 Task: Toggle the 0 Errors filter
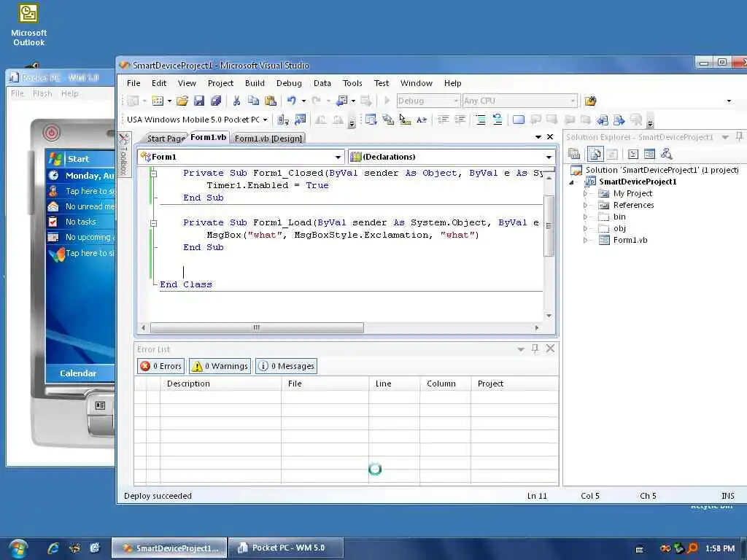160,366
